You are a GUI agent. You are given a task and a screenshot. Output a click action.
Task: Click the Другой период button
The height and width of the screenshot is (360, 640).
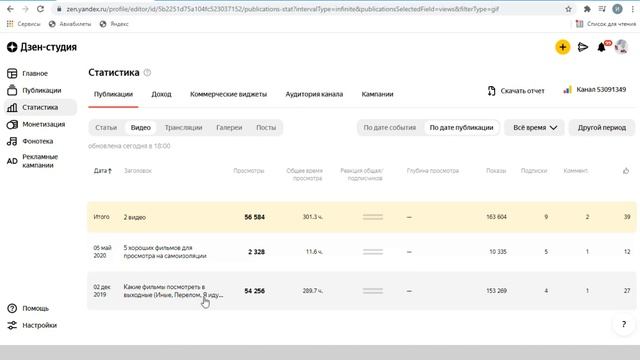[x=602, y=128]
